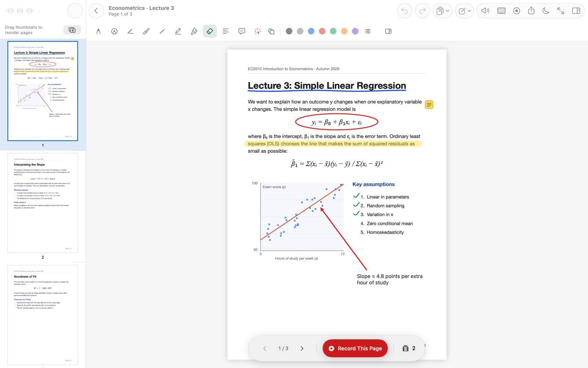Select the text lines tool

226,31
